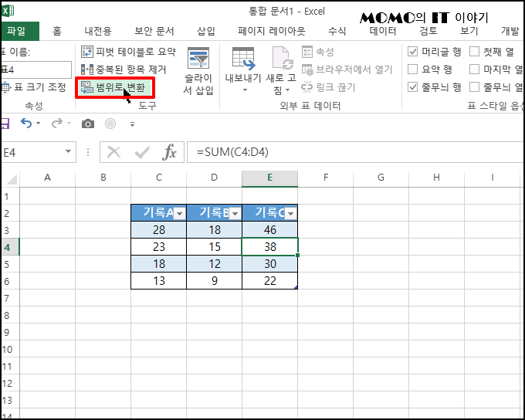
Task: Click Summarize with PivotTable icon
Action: (87, 52)
